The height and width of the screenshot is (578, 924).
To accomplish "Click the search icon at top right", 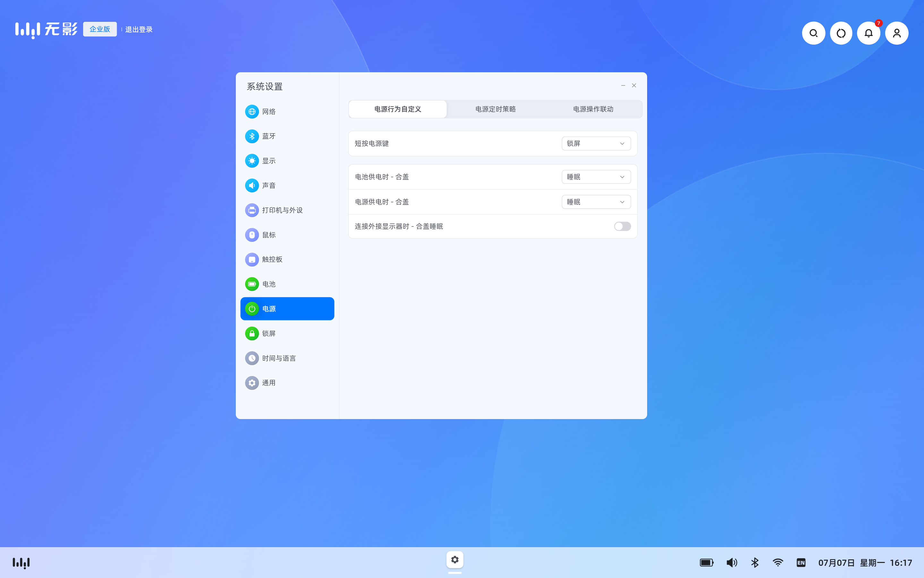I will coord(813,33).
